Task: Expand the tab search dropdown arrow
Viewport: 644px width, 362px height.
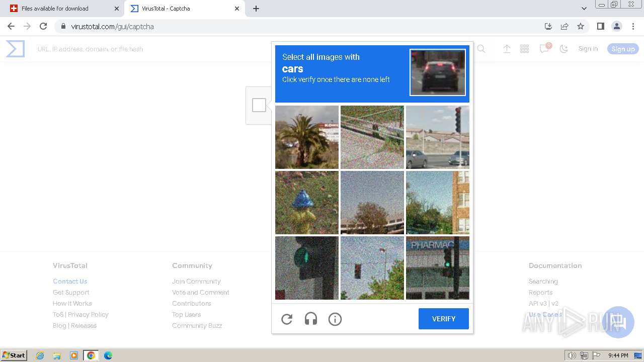Action: (x=584, y=9)
